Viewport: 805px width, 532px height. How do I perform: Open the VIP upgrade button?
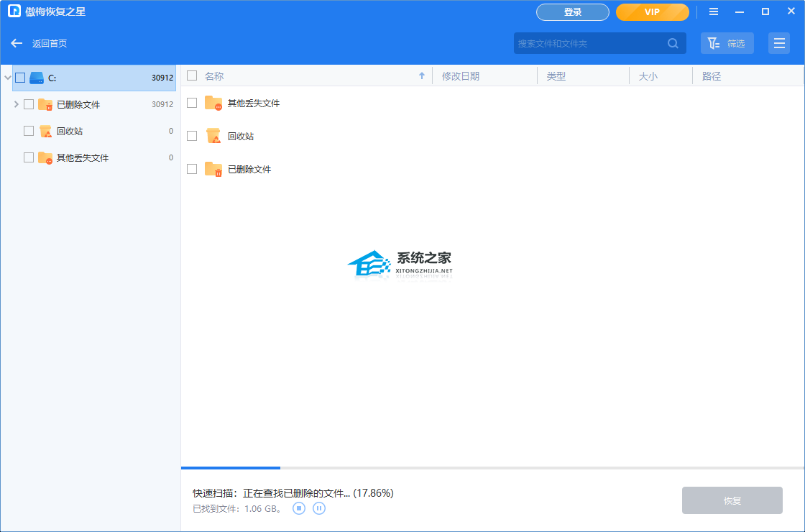[653, 12]
